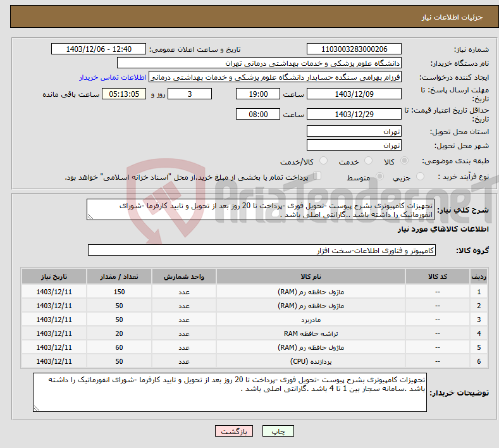Click the buyer organization name field
The height and width of the screenshot is (448, 499).
click(x=259, y=63)
